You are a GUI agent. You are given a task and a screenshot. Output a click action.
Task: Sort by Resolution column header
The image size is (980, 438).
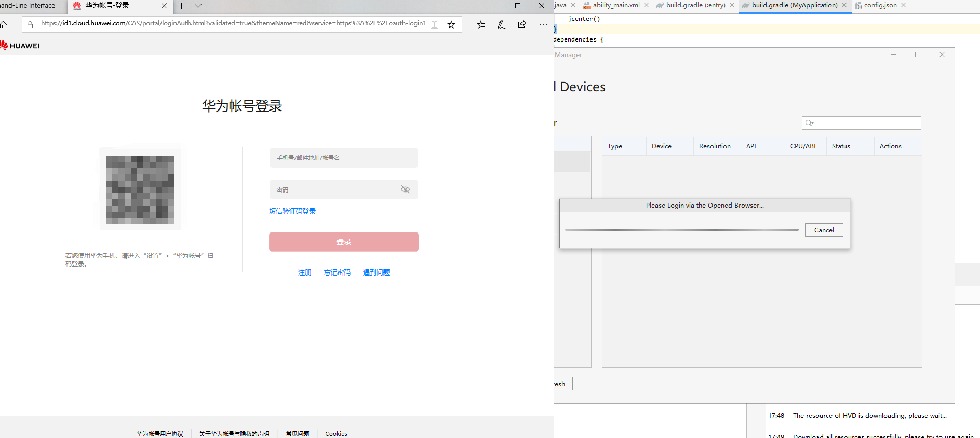[717, 146]
